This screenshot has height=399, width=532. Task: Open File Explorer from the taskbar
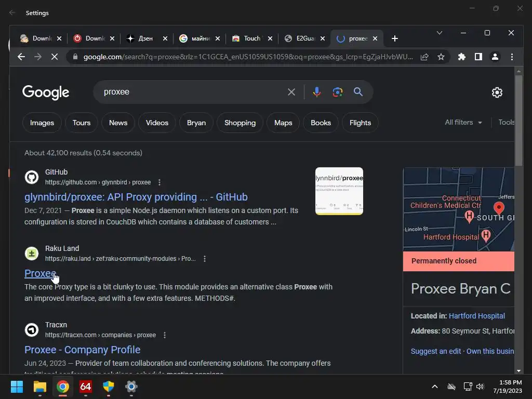pyautogui.click(x=39, y=387)
